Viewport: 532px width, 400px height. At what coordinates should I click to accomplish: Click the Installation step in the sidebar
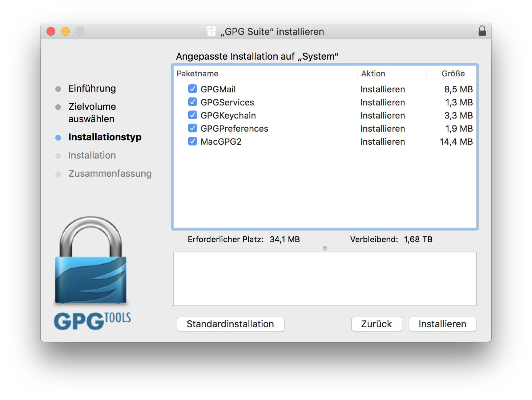[x=92, y=155]
